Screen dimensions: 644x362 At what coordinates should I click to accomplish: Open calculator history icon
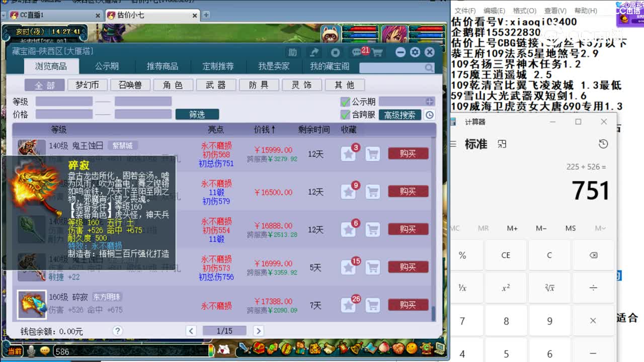603,144
